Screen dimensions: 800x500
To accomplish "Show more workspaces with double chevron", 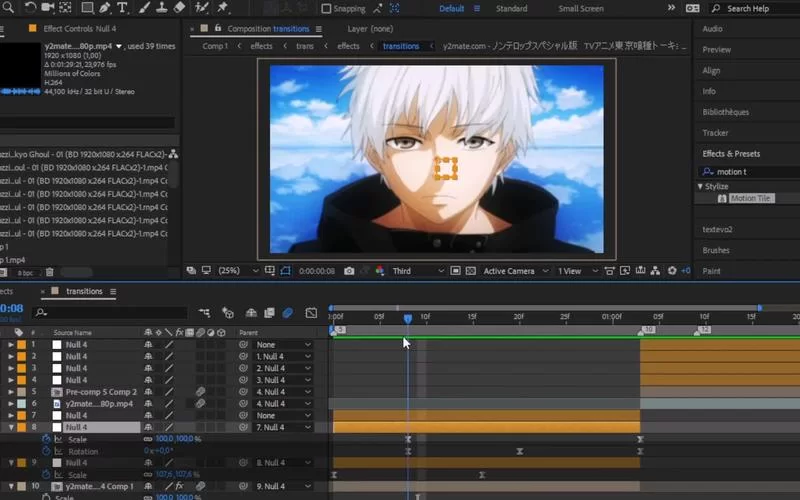I will pos(671,8).
